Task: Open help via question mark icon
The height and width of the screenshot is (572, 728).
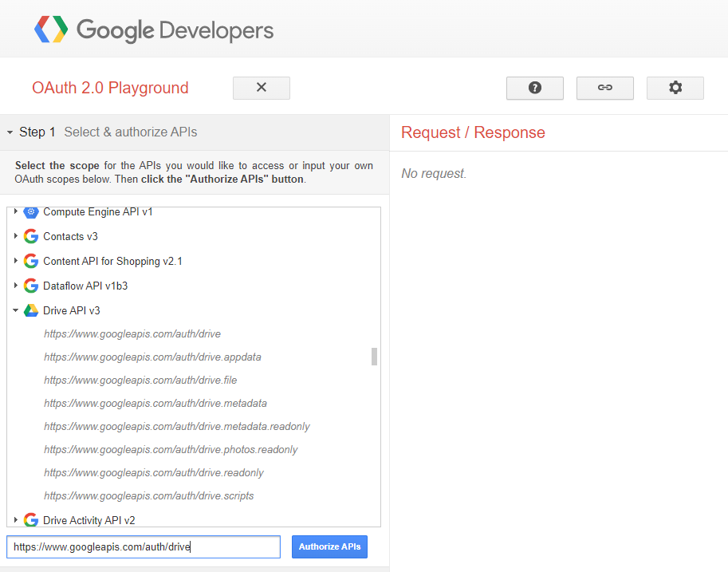Action: (534, 88)
